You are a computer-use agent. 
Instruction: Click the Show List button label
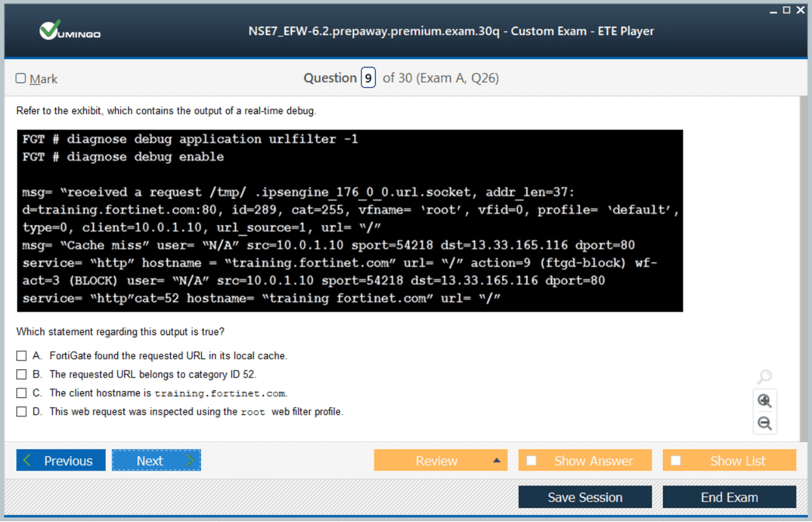737,461
